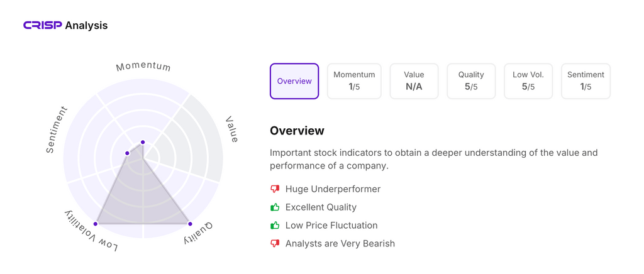Click thumbs-down icon beside Huge Underperformer

[x=275, y=189]
